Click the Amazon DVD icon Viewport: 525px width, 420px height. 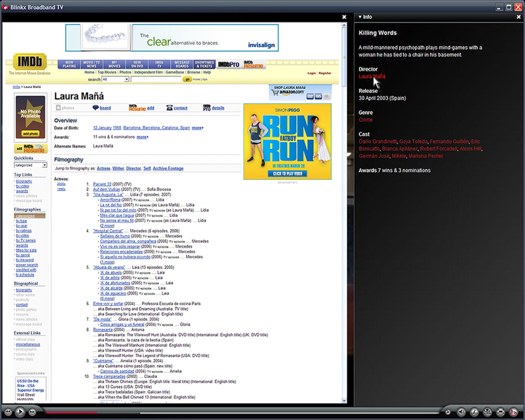point(310,97)
